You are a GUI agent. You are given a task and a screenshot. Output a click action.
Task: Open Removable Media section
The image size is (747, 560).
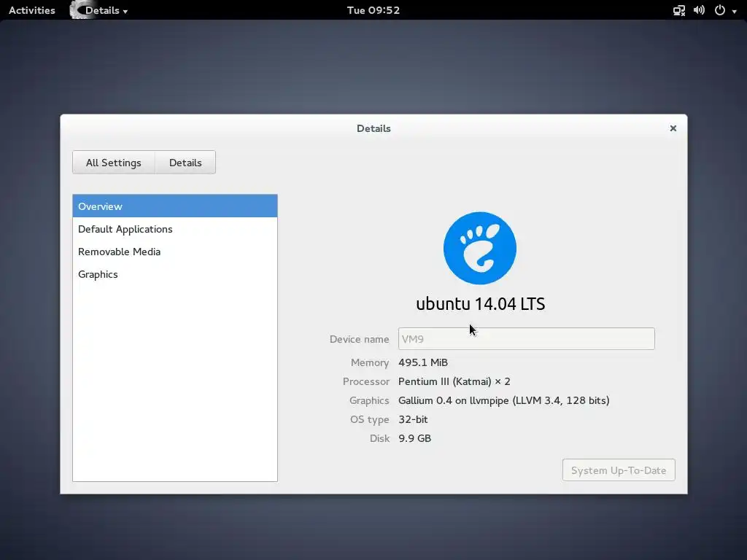pyautogui.click(x=175, y=252)
